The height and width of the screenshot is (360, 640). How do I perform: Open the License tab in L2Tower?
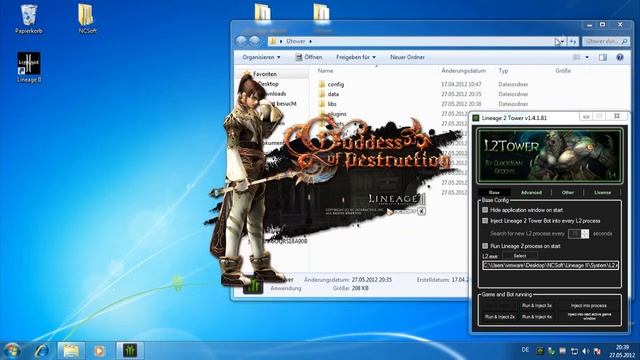pos(602,192)
